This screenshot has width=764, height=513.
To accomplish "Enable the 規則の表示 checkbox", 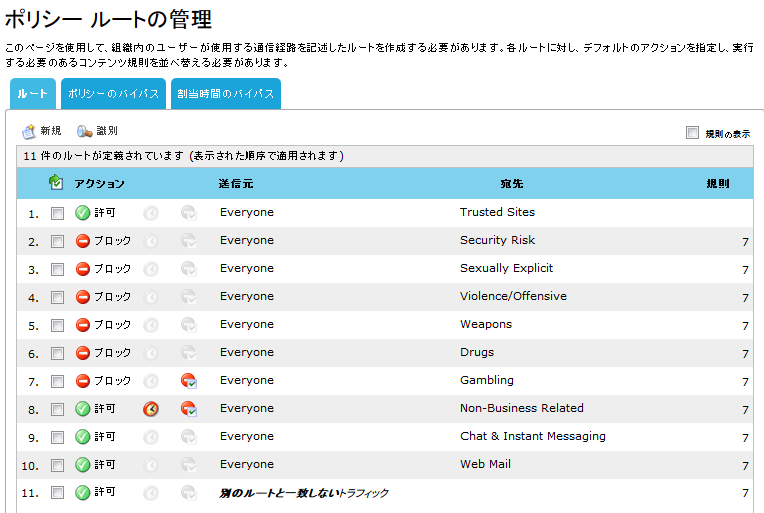I will (x=692, y=133).
